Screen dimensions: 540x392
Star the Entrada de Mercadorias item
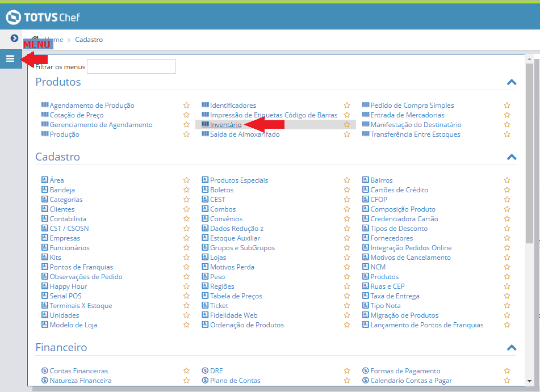507,115
